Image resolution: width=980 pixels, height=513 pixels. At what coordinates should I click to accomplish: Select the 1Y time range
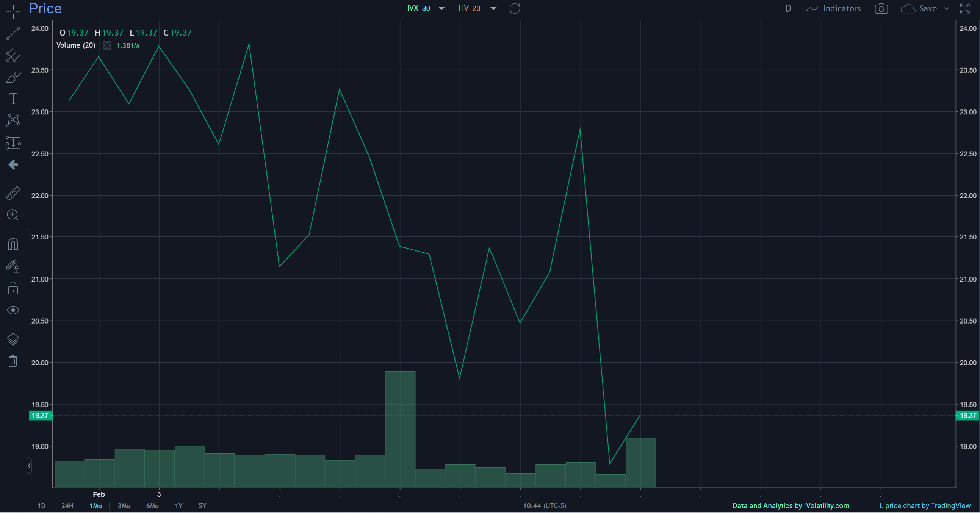[x=178, y=506]
